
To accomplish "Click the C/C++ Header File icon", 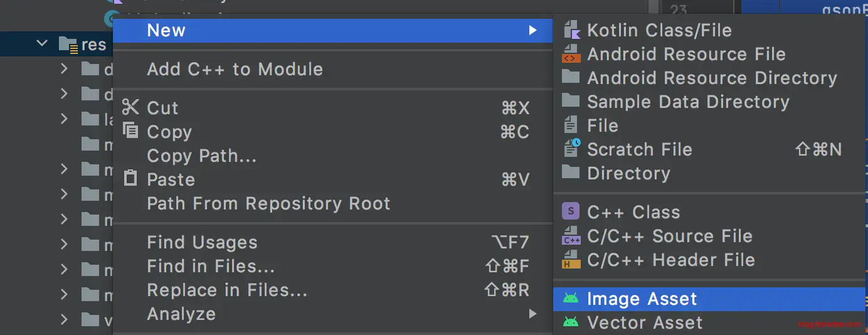I will click(x=571, y=260).
